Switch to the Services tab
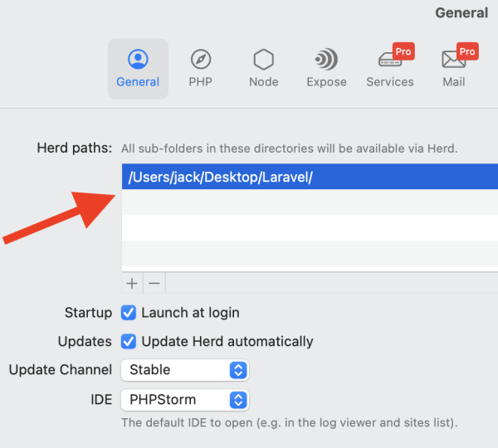Viewport: 498px width, 448px height. [390, 68]
